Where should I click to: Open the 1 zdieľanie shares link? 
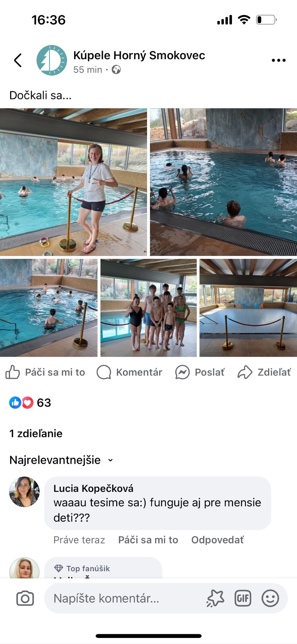(x=36, y=433)
